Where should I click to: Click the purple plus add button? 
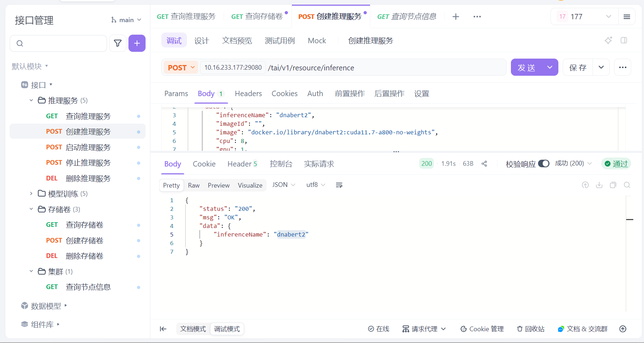[137, 44]
